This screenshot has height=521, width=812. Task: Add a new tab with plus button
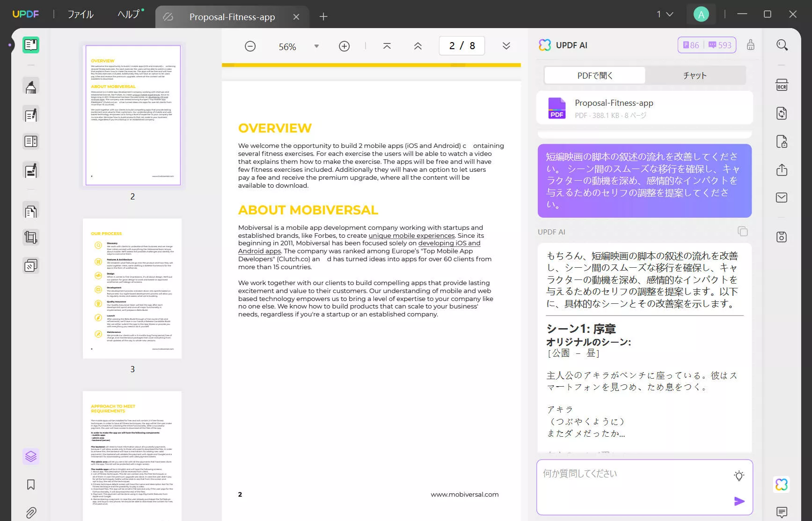click(x=323, y=17)
